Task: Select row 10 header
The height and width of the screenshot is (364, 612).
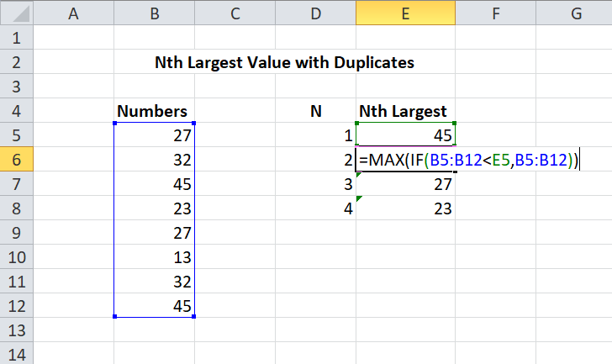Action: pos(17,256)
